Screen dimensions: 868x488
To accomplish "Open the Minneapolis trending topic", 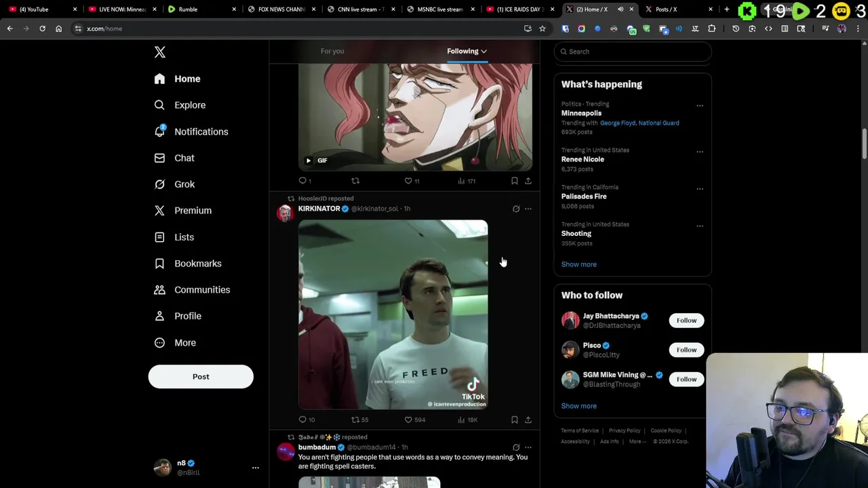I will [581, 113].
